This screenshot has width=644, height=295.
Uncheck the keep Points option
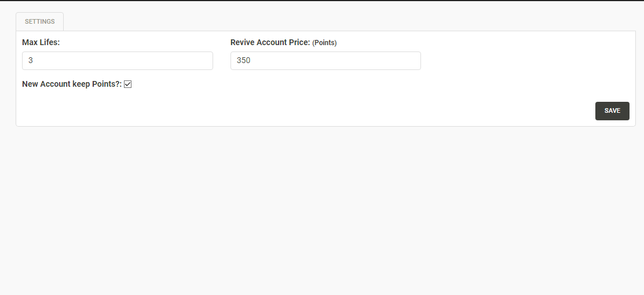[x=128, y=84]
